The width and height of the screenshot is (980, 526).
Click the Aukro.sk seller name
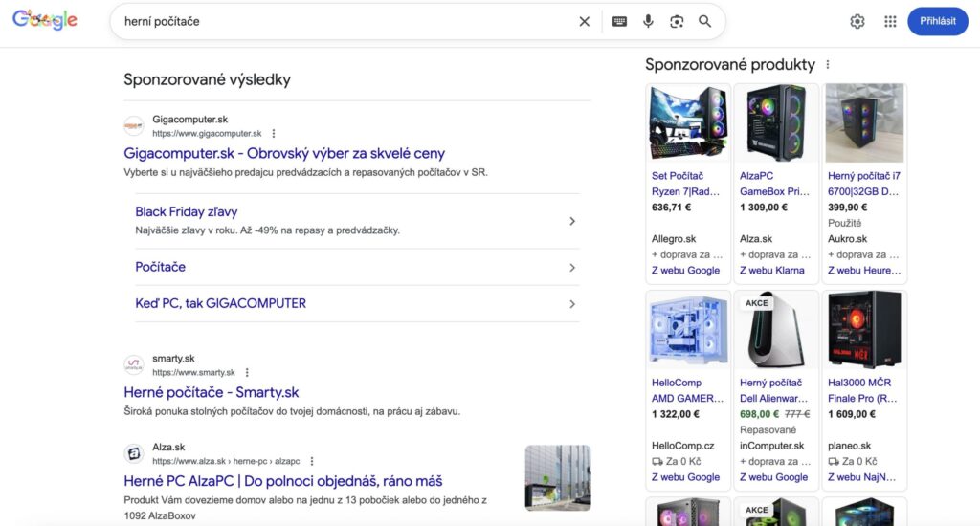(848, 239)
